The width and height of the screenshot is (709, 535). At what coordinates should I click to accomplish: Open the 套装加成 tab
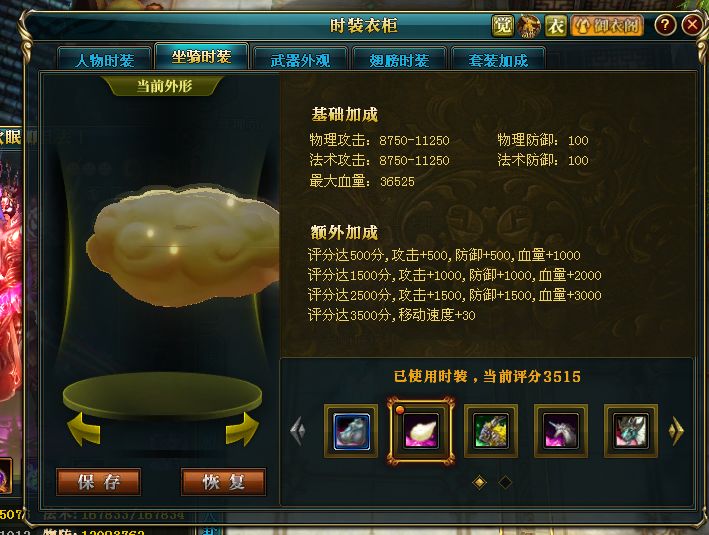click(x=498, y=59)
